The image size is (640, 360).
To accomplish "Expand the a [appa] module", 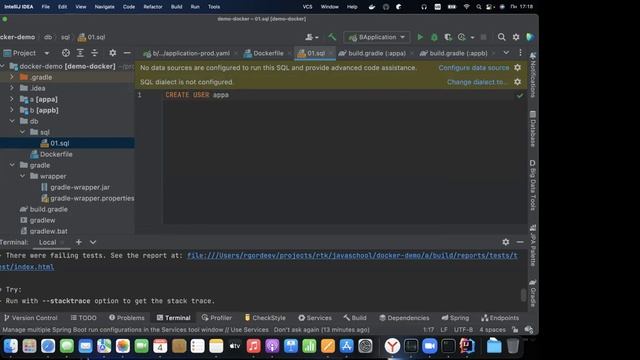I will (12, 99).
